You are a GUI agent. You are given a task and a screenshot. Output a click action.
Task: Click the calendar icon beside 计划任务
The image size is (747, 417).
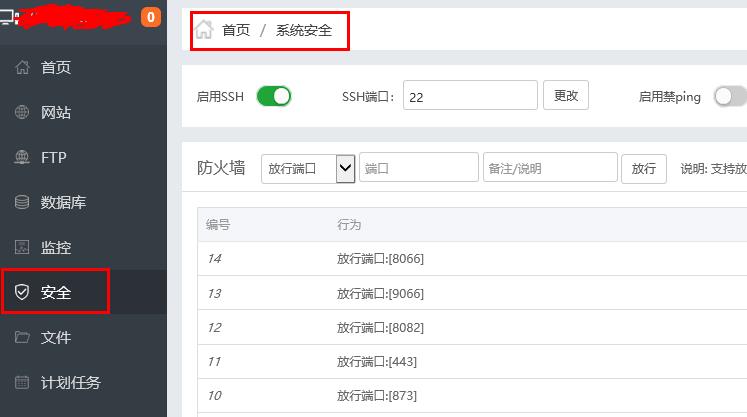point(22,382)
